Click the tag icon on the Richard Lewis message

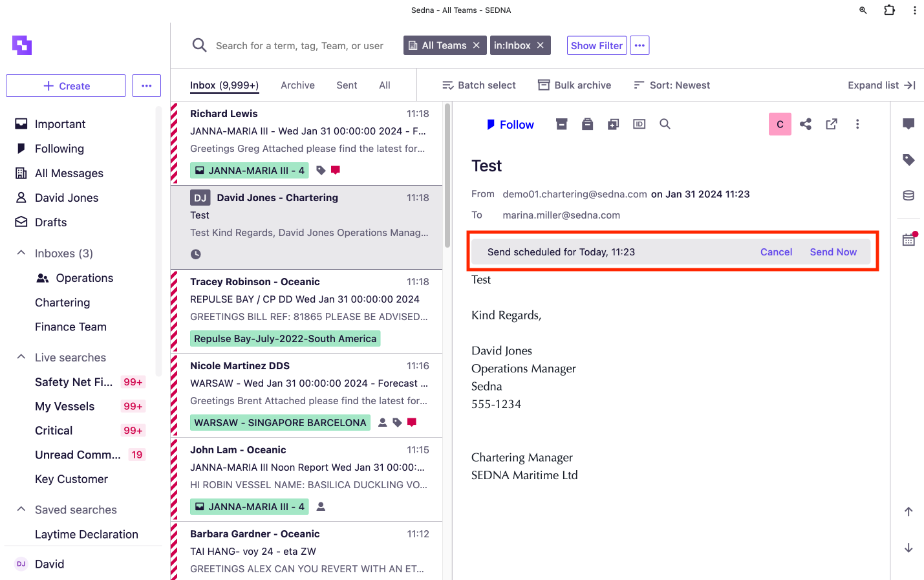[x=321, y=171]
